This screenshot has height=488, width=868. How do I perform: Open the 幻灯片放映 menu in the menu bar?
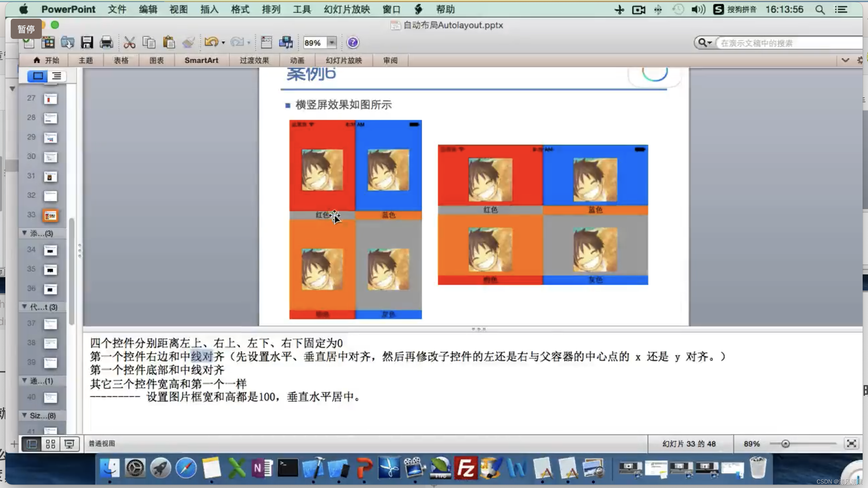346,9
